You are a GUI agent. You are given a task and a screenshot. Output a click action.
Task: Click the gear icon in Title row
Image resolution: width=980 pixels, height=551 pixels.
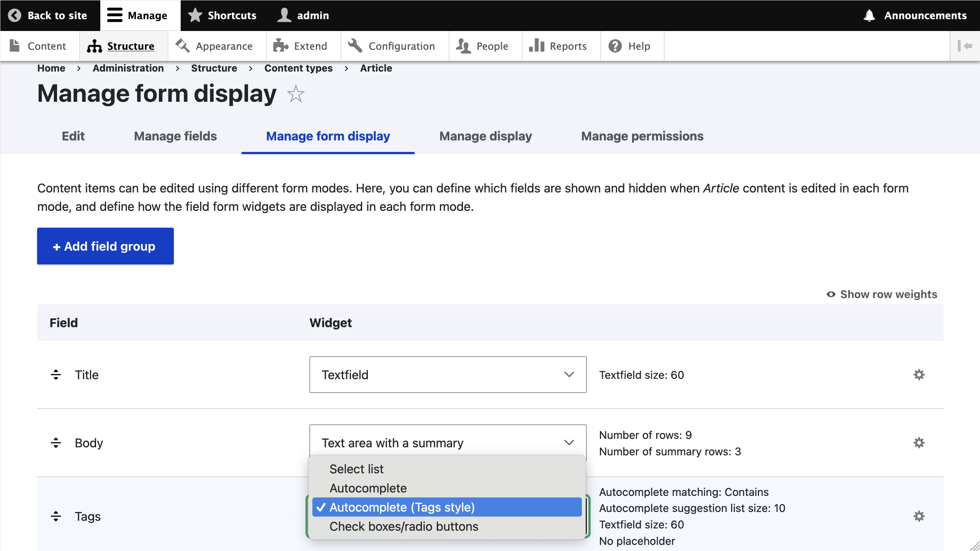pyautogui.click(x=919, y=375)
